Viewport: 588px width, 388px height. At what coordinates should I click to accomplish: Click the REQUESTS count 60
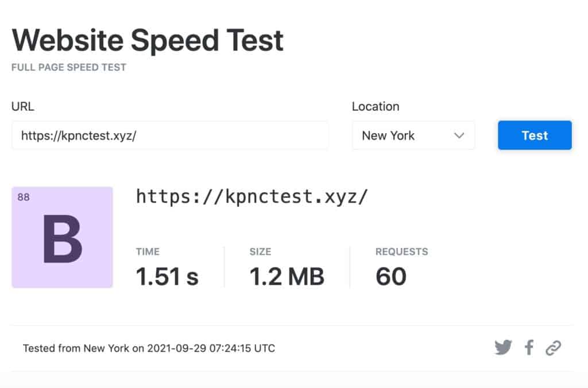[x=392, y=276]
